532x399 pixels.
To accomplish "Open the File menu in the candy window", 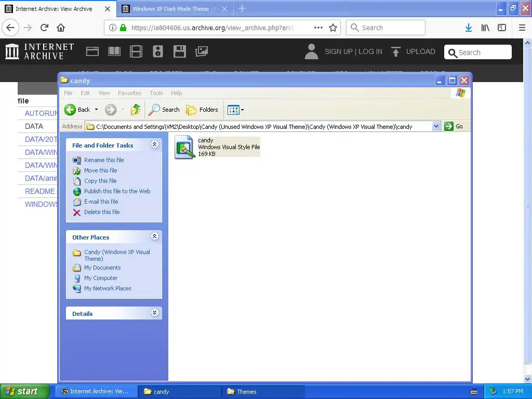I will [x=68, y=93].
